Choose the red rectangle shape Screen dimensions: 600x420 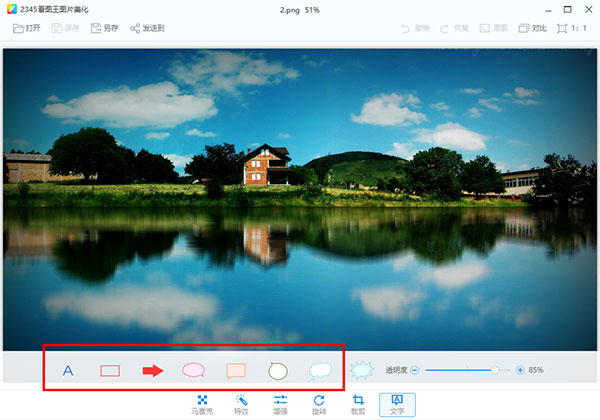110,371
